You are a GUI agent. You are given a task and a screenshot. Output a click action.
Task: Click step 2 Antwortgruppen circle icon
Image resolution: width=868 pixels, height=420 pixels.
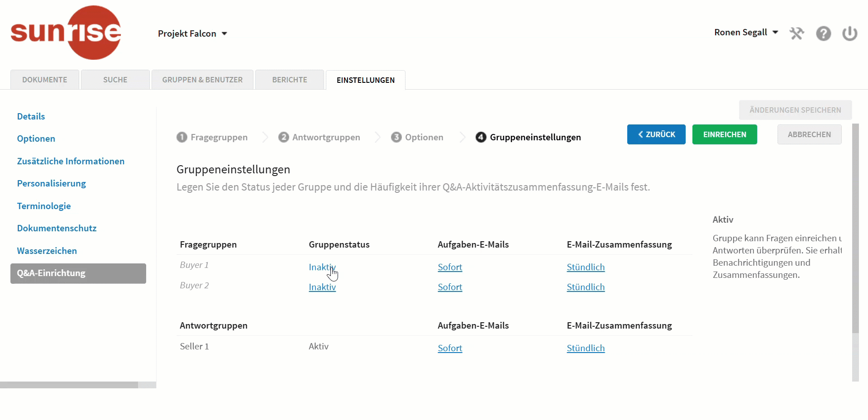click(284, 137)
